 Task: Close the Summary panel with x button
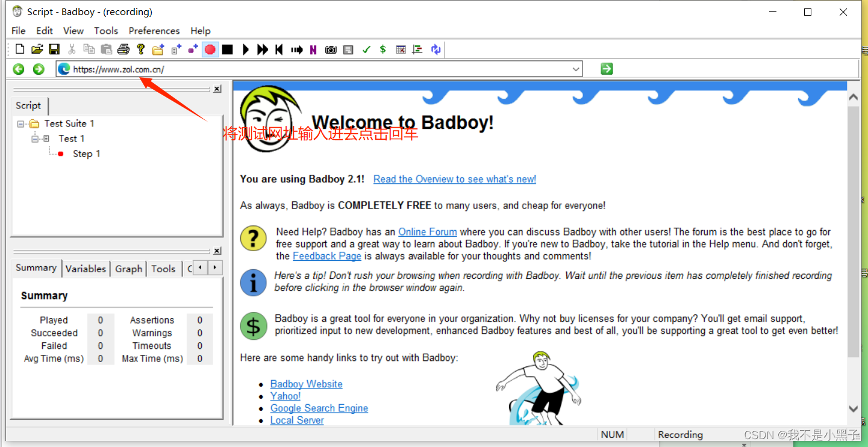coord(217,251)
